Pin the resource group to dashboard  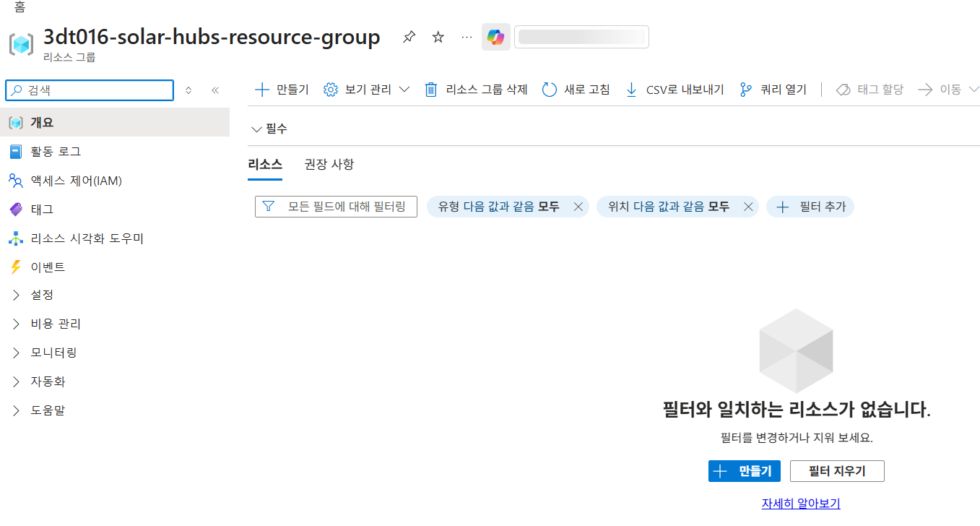click(409, 37)
